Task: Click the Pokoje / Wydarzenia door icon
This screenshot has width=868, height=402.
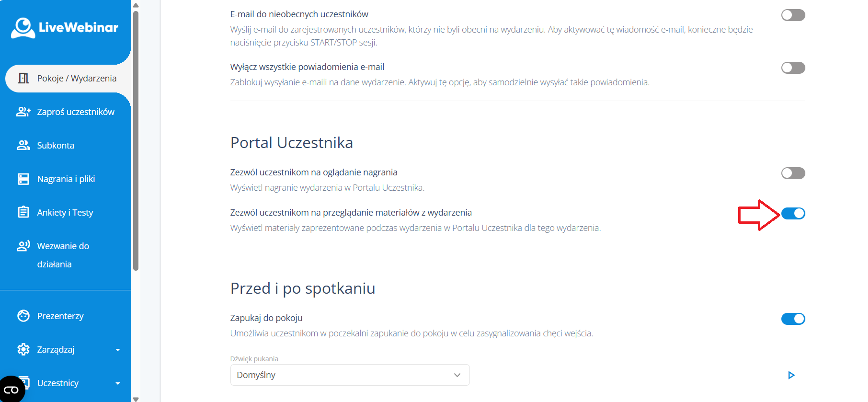Action: tap(23, 78)
